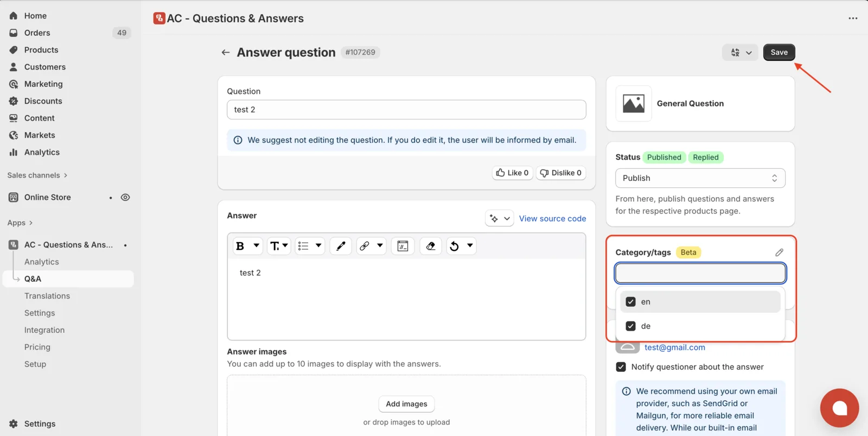Toggle Notify questioner about the answer

coord(621,367)
